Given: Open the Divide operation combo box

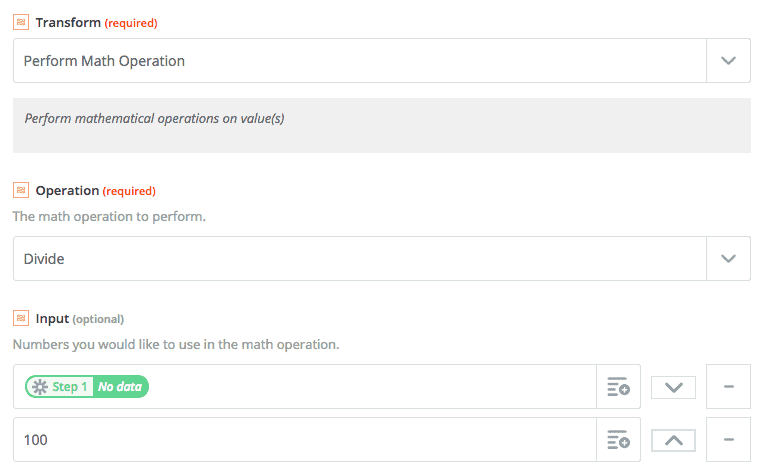Looking at the screenshot, I should click(x=360, y=259).
